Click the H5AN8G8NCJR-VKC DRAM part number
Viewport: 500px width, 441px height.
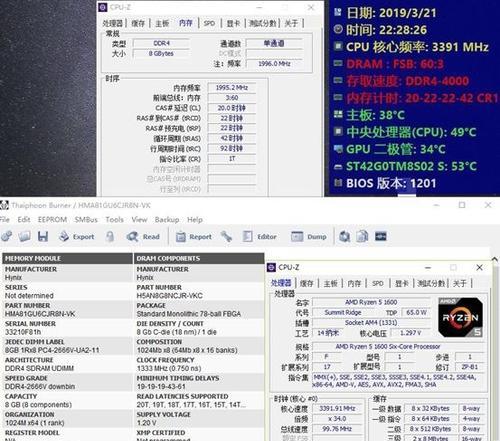coord(169,296)
